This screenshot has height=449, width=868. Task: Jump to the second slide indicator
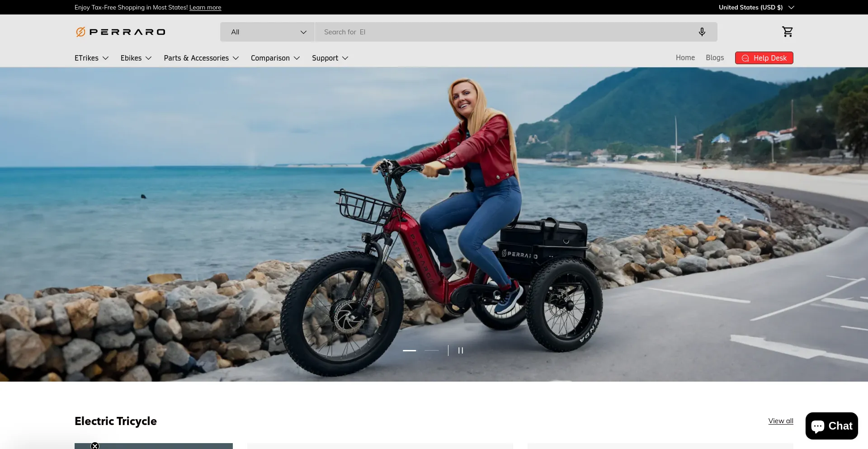click(x=432, y=350)
